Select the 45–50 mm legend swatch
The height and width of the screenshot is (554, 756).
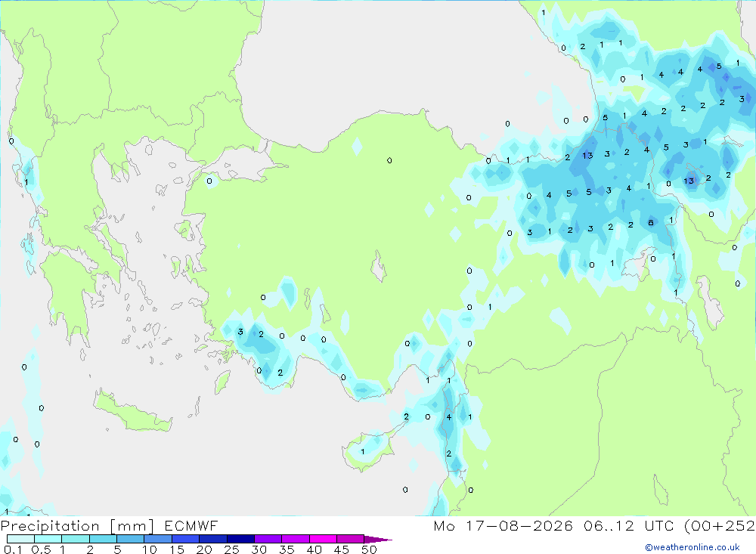[x=351, y=539]
